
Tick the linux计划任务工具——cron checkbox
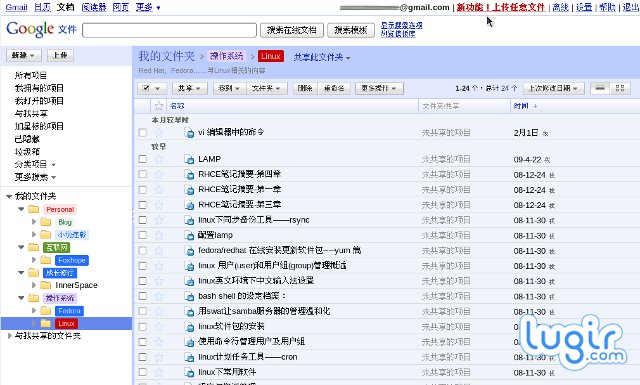[142, 357]
